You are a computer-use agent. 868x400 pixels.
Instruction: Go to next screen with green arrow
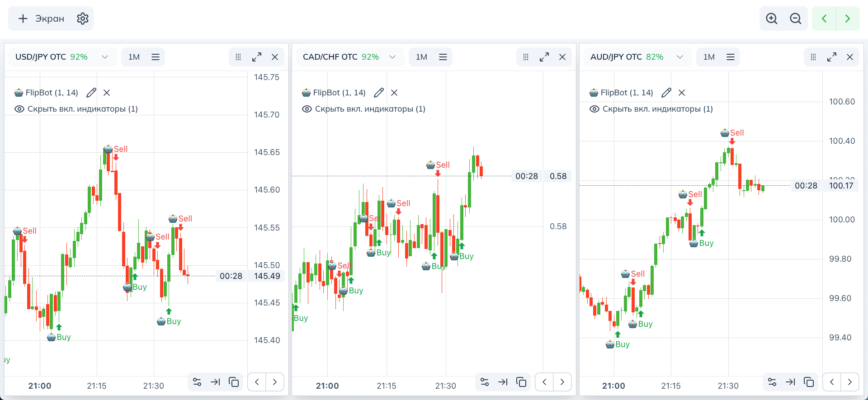click(848, 19)
